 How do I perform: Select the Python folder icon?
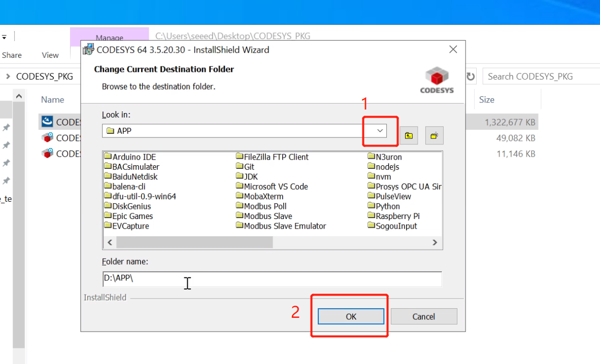coord(371,206)
